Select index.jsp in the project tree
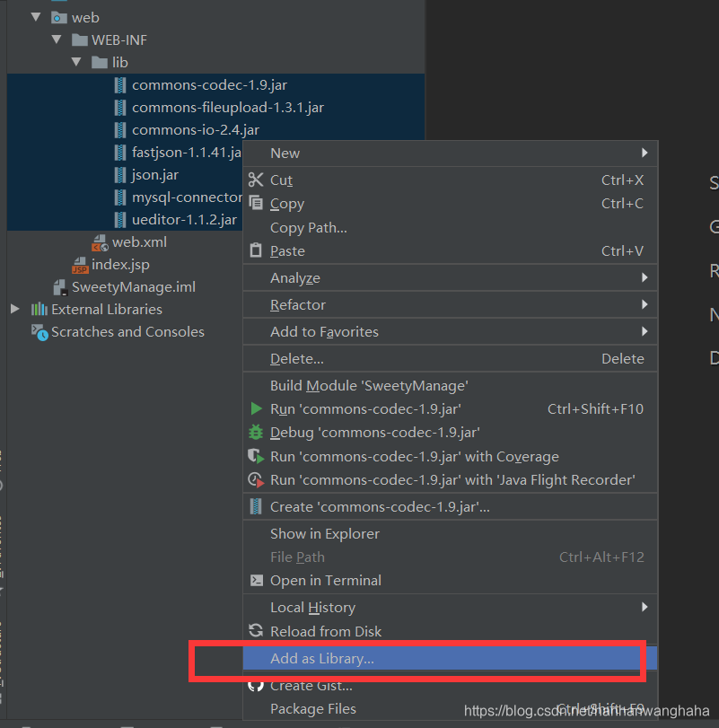The image size is (719, 728). (x=120, y=265)
